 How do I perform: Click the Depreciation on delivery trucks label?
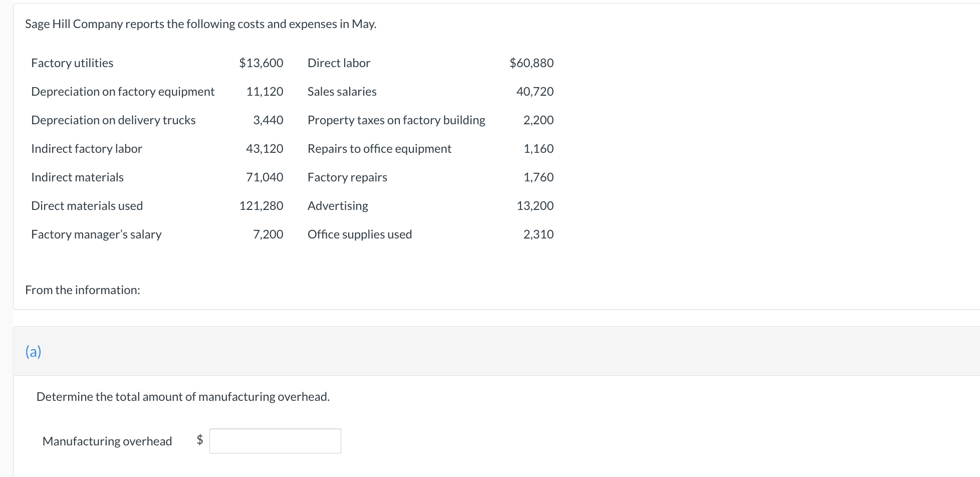[x=113, y=120]
